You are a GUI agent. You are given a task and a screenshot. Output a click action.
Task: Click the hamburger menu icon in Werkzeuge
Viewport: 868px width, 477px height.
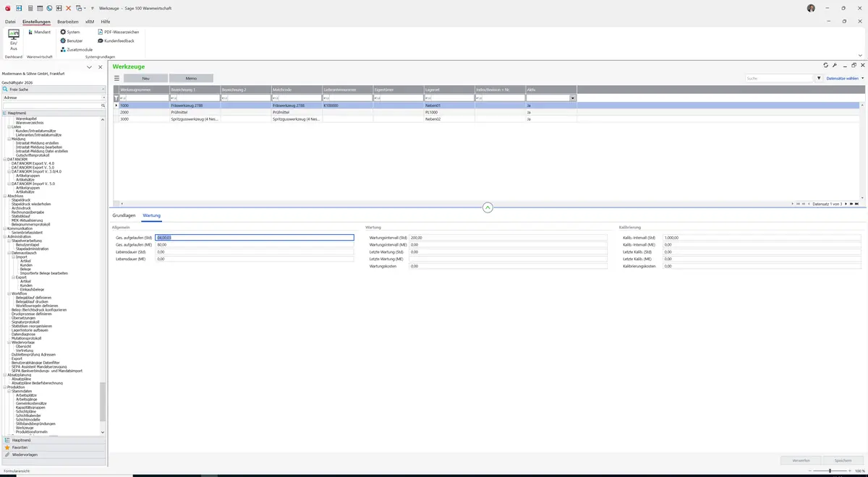(x=117, y=78)
